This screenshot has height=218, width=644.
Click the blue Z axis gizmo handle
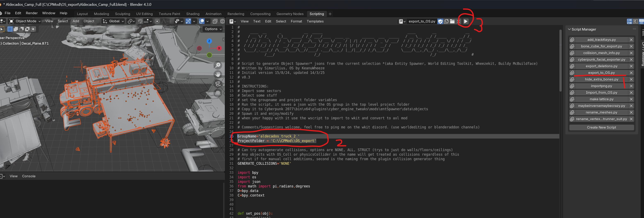coord(209,41)
